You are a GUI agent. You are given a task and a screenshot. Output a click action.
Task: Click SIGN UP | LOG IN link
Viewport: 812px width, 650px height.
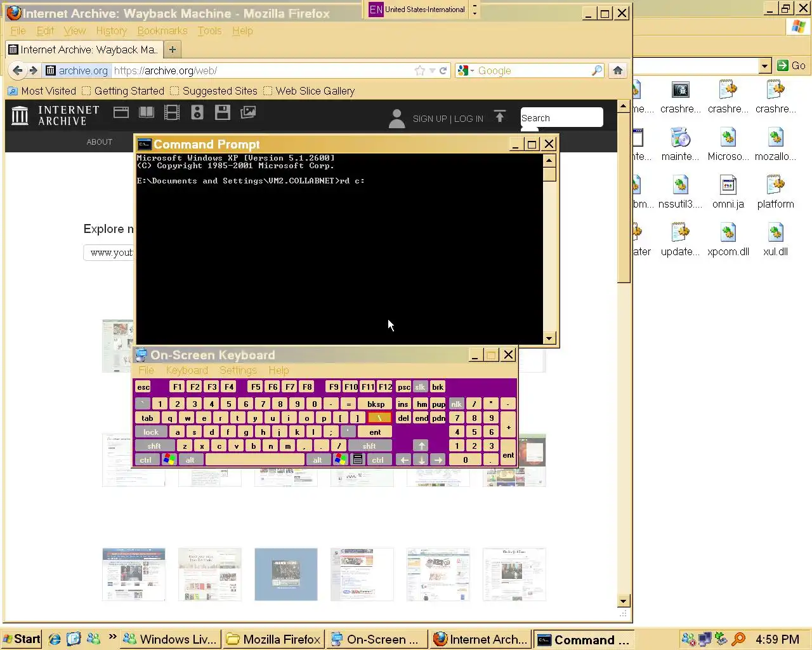click(x=448, y=119)
